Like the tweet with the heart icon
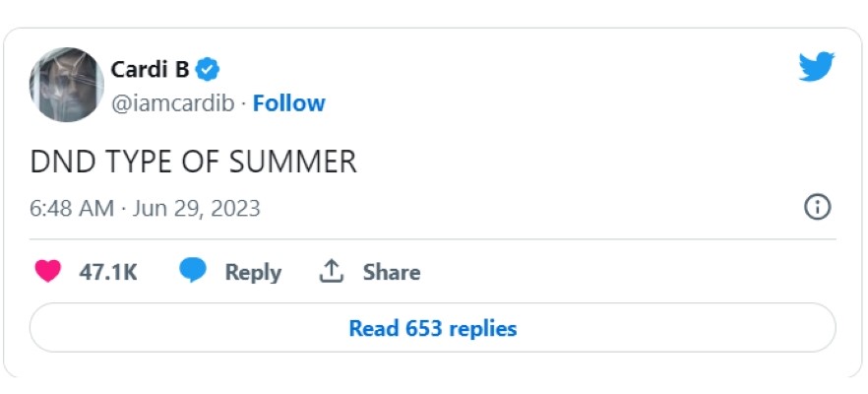The width and height of the screenshot is (868, 394). (47, 272)
